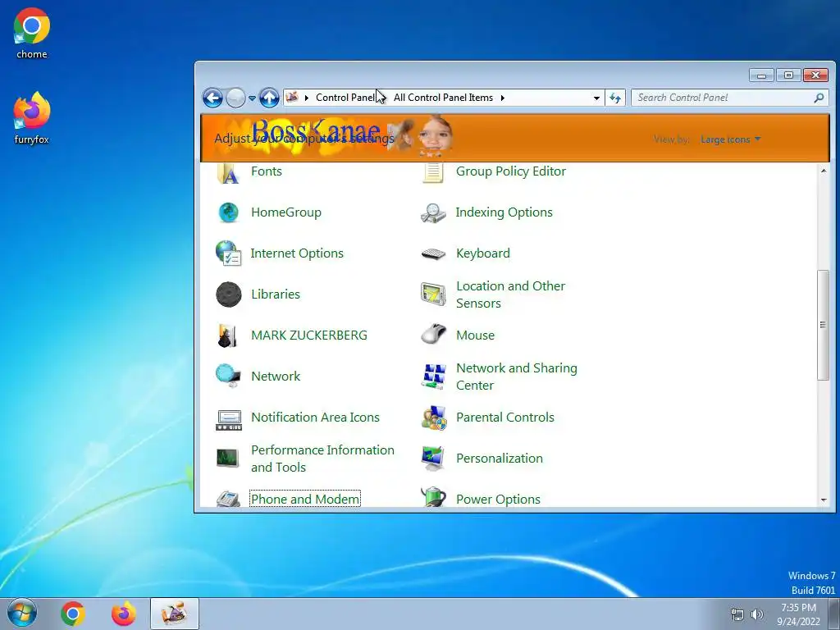The width and height of the screenshot is (840, 630).
Task: Select the Control Panel breadcrumb
Action: [x=345, y=98]
